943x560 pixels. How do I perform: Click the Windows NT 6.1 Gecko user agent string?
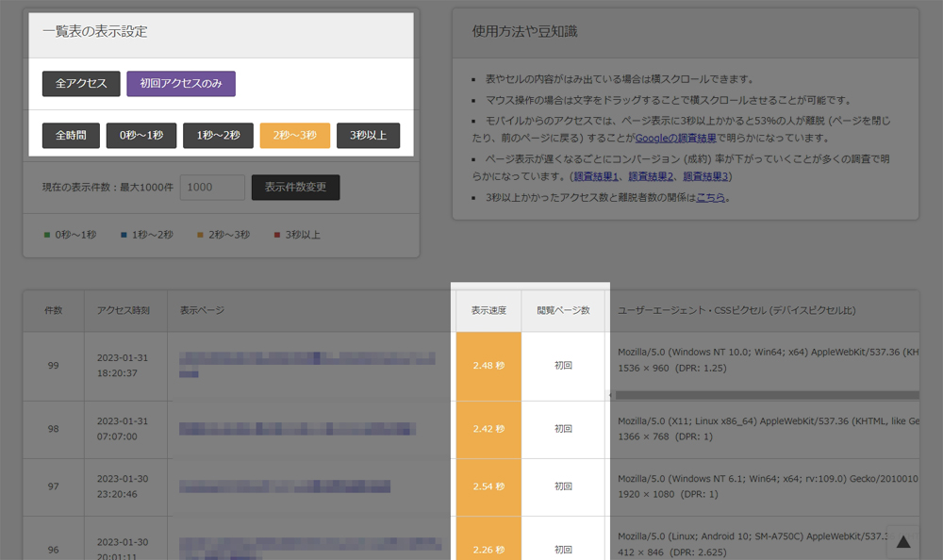768,479
